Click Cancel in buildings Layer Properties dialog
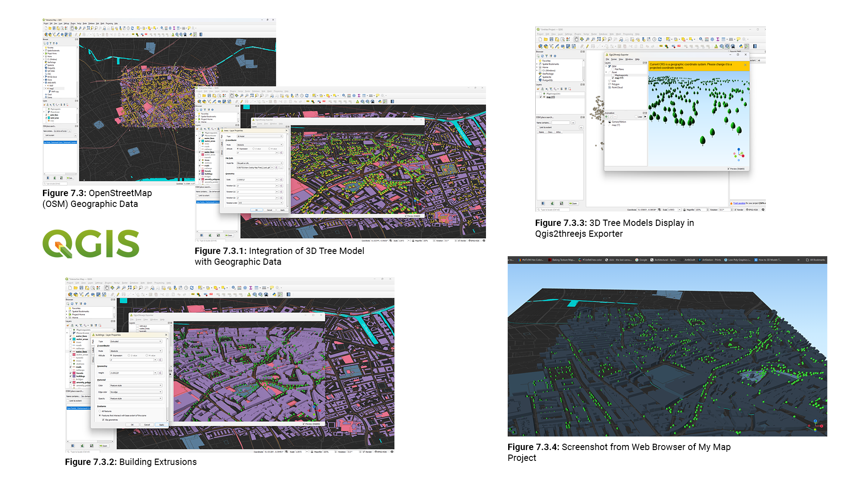The height and width of the screenshot is (488, 868). [147, 425]
